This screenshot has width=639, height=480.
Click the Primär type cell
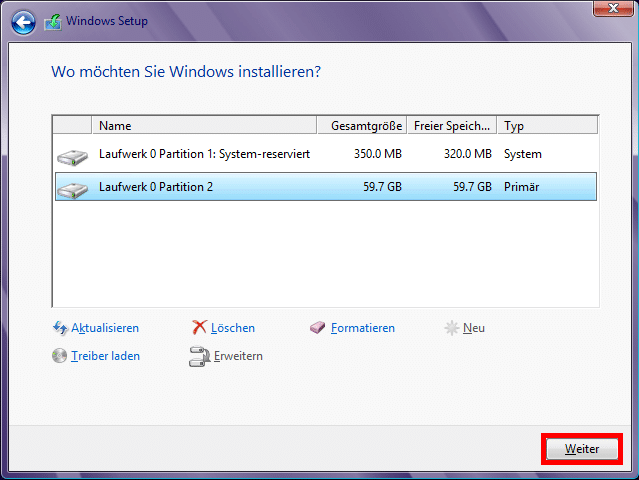[x=522, y=187]
